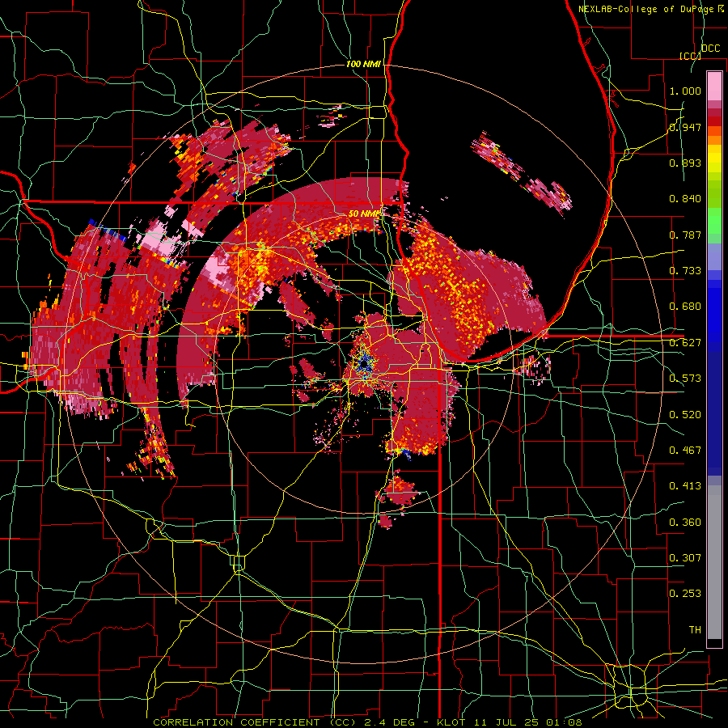Pick the light pink top color bar segment
The height and width of the screenshot is (728, 728).
click(x=714, y=86)
